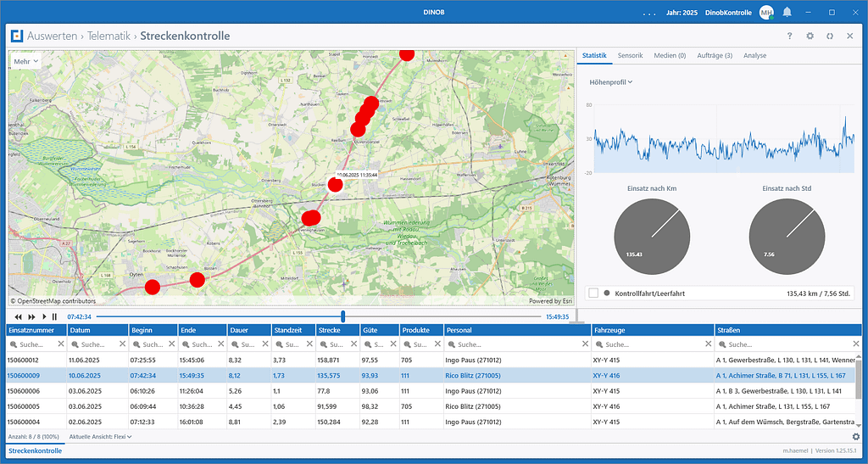Click the playback timeline slider handle
The height and width of the screenshot is (464, 868).
(x=343, y=316)
